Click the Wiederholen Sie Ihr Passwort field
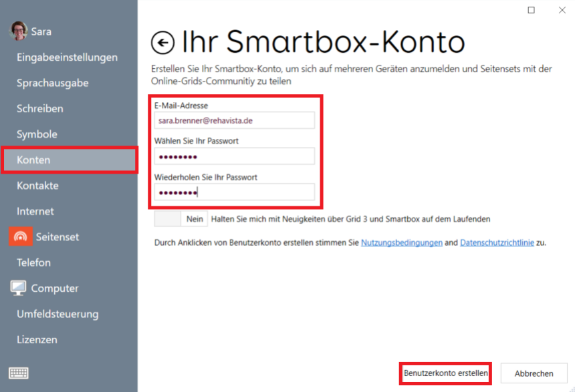 [234, 192]
